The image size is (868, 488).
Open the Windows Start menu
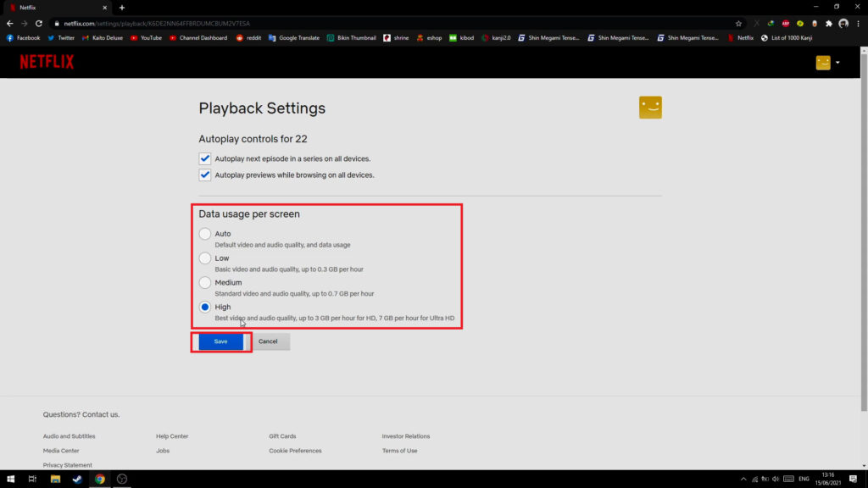(x=10, y=479)
